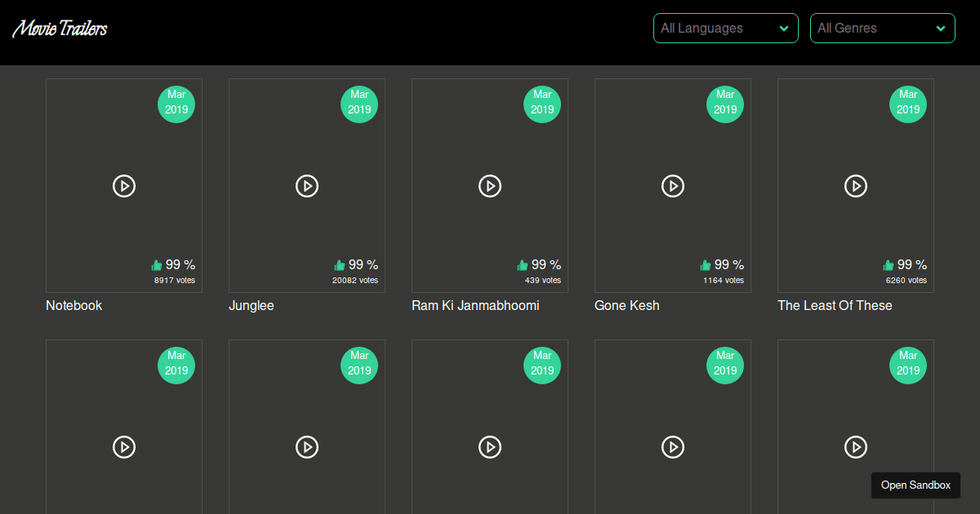Click the Mar 2019 badge on Notebook's card
This screenshot has width=980, height=514.
tap(176, 104)
